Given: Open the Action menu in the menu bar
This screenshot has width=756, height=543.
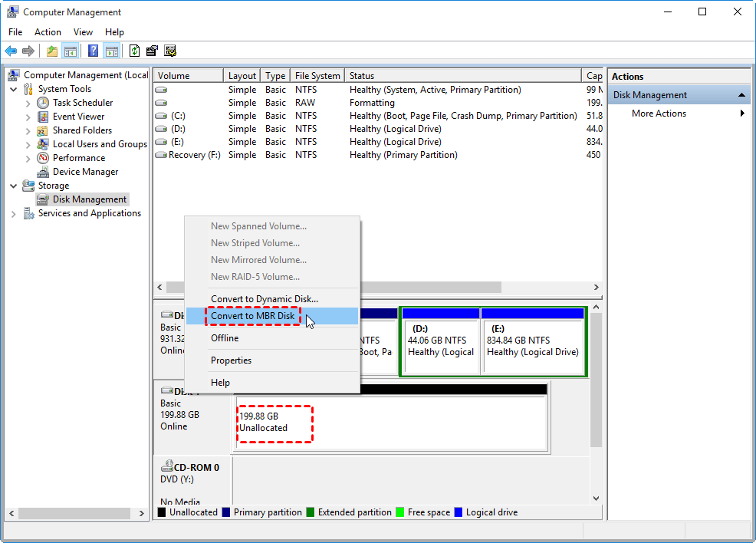Looking at the screenshot, I should 48,32.
